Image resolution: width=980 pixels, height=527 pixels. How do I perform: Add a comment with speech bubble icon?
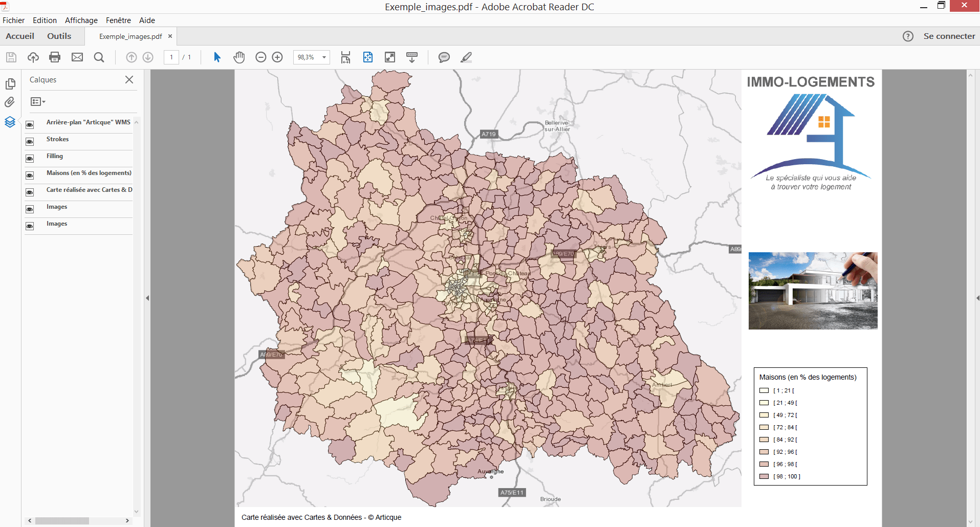[444, 57]
